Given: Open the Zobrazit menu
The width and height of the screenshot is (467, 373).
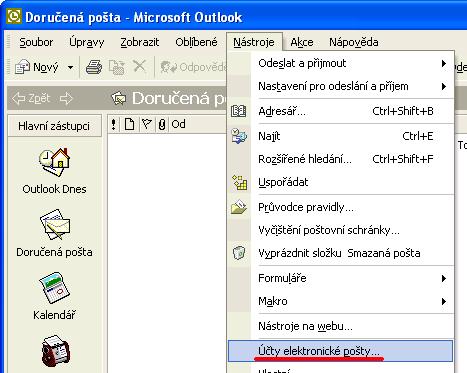Looking at the screenshot, I should [140, 42].
